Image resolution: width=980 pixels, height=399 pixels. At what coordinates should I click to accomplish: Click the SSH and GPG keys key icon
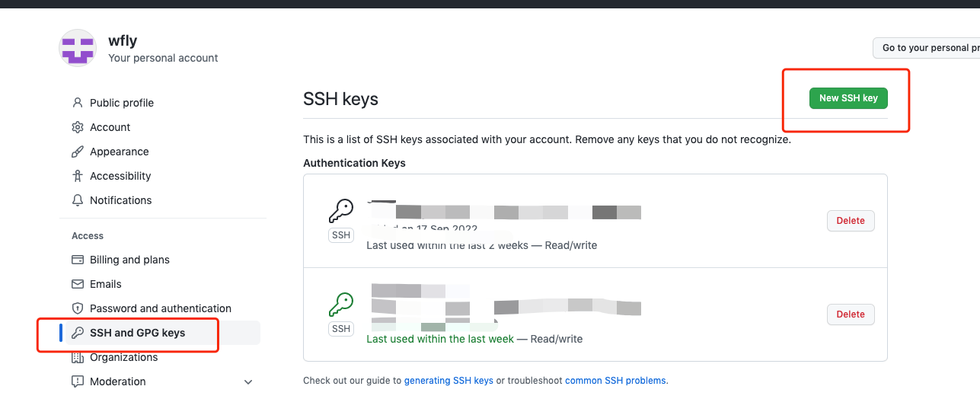tap(77, 333)
